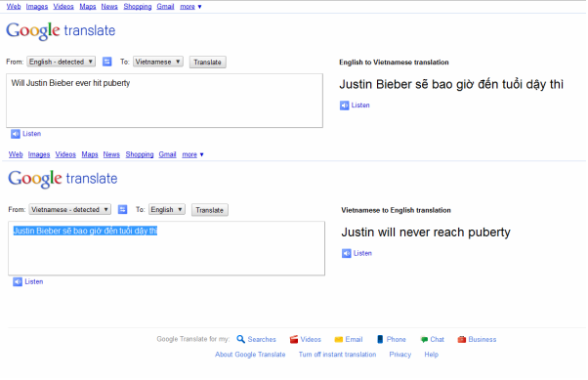Click Videos in top navigation bar
588x380 pixels.
(x=63, y=7)
